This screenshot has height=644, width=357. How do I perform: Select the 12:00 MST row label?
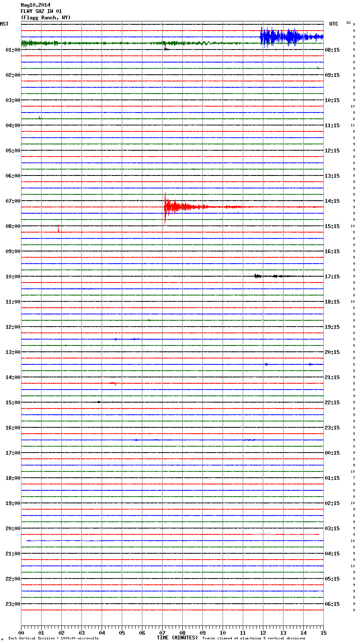coord(13,327)
